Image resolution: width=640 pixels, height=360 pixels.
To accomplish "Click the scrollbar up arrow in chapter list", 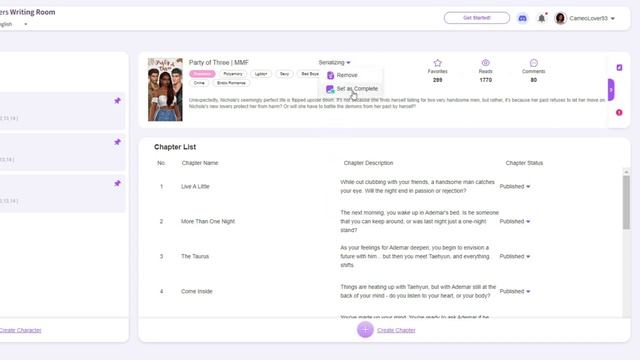I will click(x=626, y=172).
